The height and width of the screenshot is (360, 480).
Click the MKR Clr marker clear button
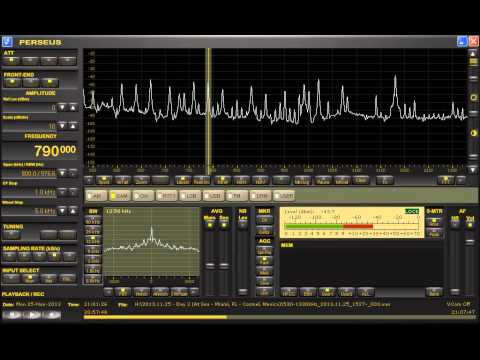tap(264, 220)
